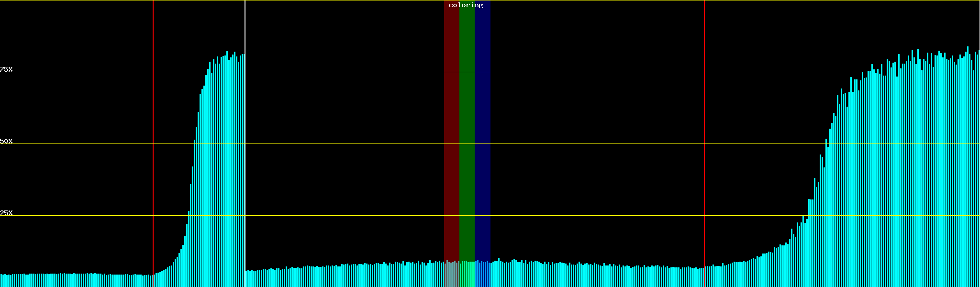This screenshot has width=980, height=287.
Task: Click the bright green bars under green band
Action: pyautogui.click(x=467, y=275)
